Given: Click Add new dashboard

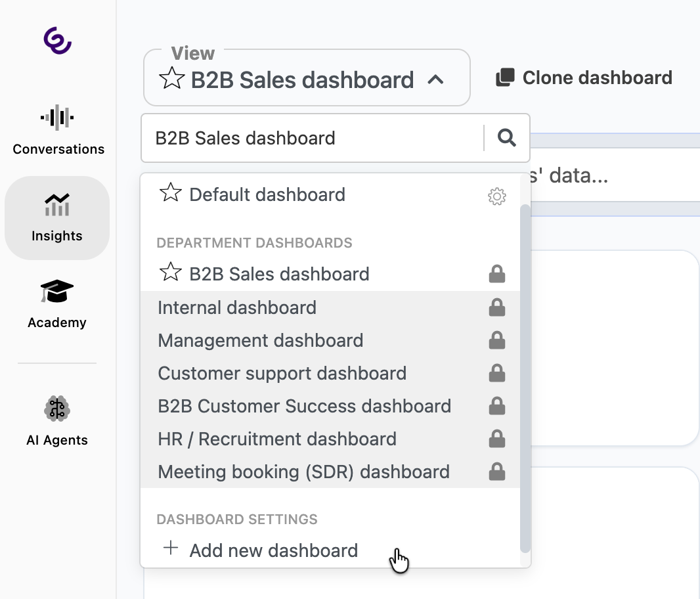Looking at the screenshot, I should (273, 550).
